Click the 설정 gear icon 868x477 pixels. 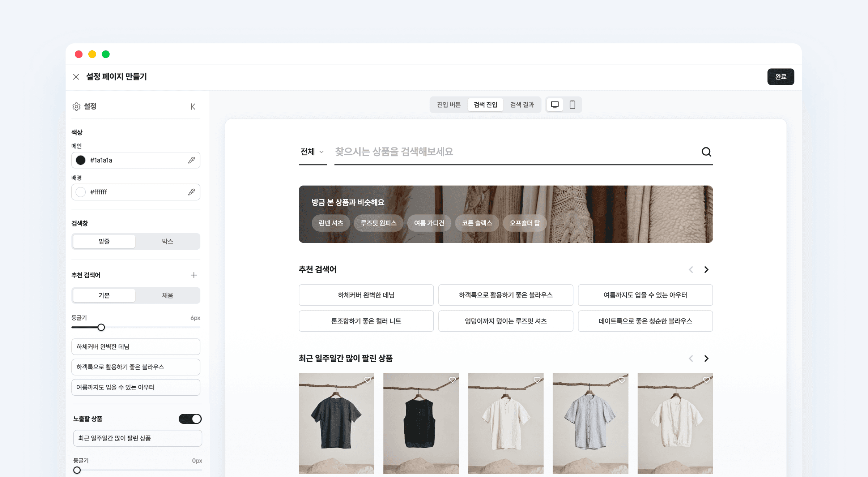pyautogui.click(x=76, y=106)
